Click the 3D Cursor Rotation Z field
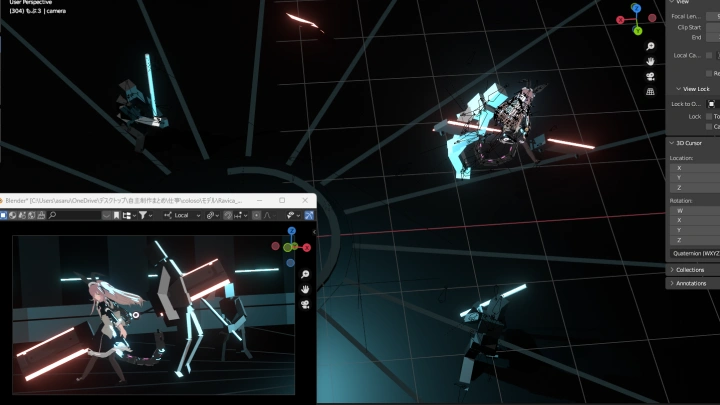Screen dimensions: 720x405 click(695, 240)
